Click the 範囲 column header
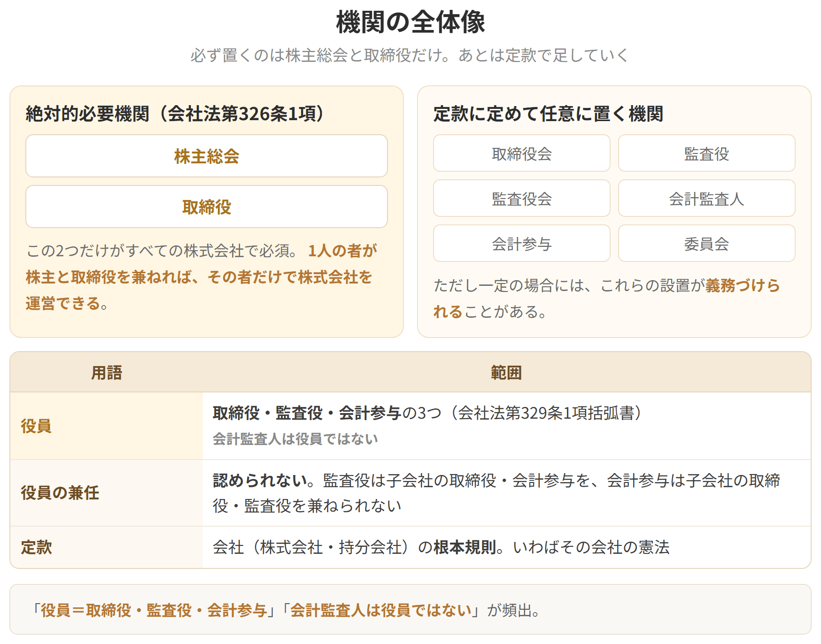 [x=506, y=373]
